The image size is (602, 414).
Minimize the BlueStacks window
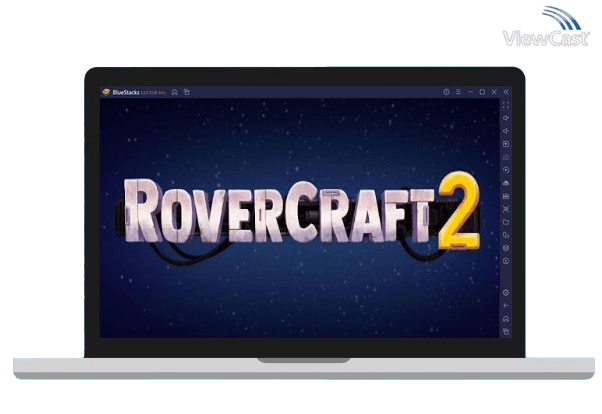(470, 92)
